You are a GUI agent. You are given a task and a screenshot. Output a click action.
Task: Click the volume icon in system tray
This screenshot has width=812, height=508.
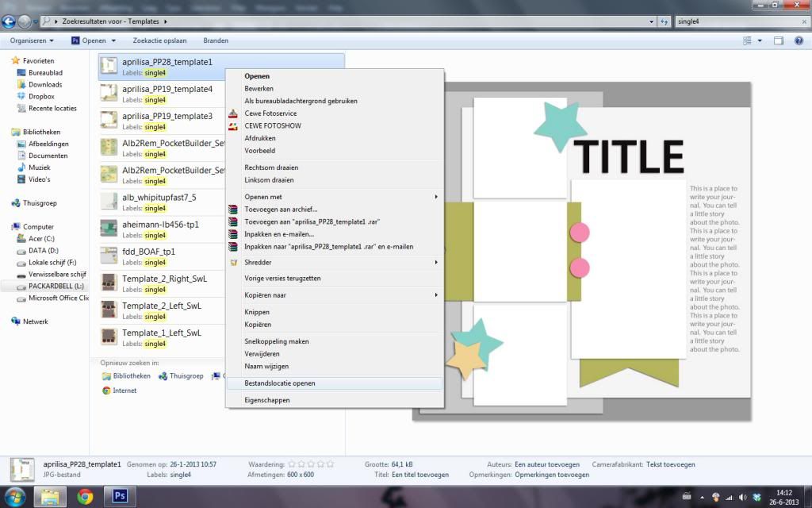pyautogui.click(x=742, y=497)
